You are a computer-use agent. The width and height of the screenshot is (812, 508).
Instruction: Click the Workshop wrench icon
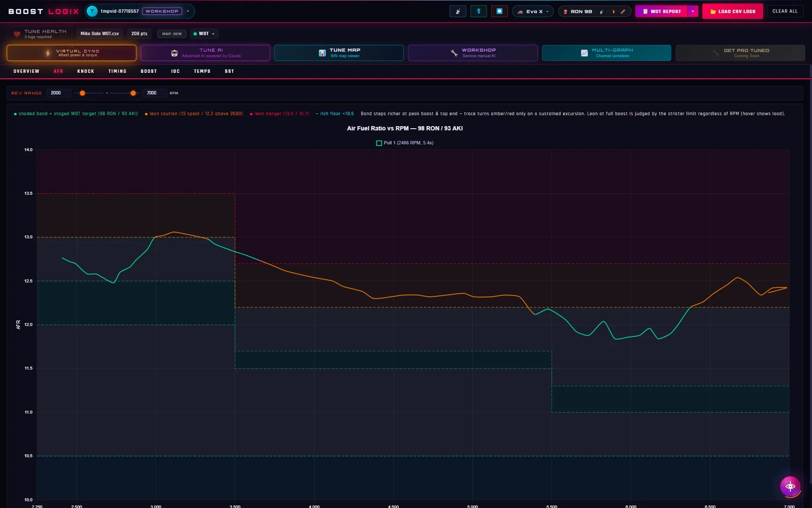tap(454, 53)
